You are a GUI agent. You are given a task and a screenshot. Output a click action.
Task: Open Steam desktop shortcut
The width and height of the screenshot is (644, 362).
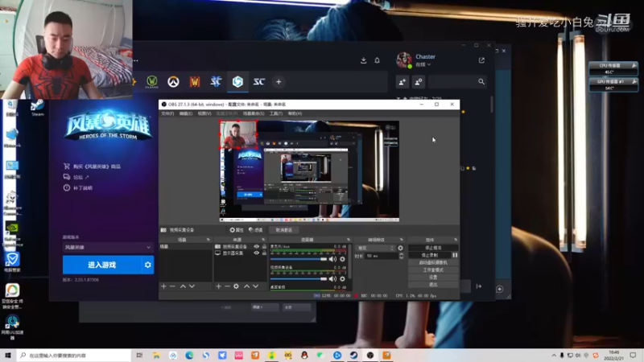tap(37, 107)
